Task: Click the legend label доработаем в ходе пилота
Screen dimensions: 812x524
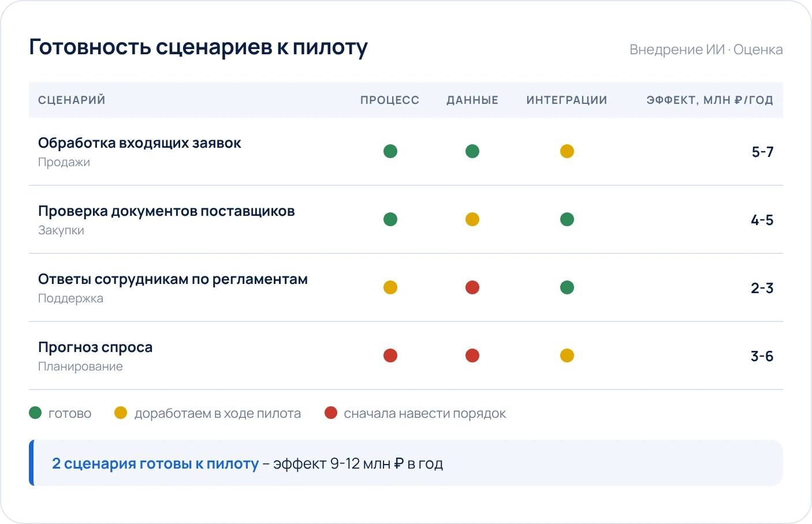Action: click(x=218, y=413)
